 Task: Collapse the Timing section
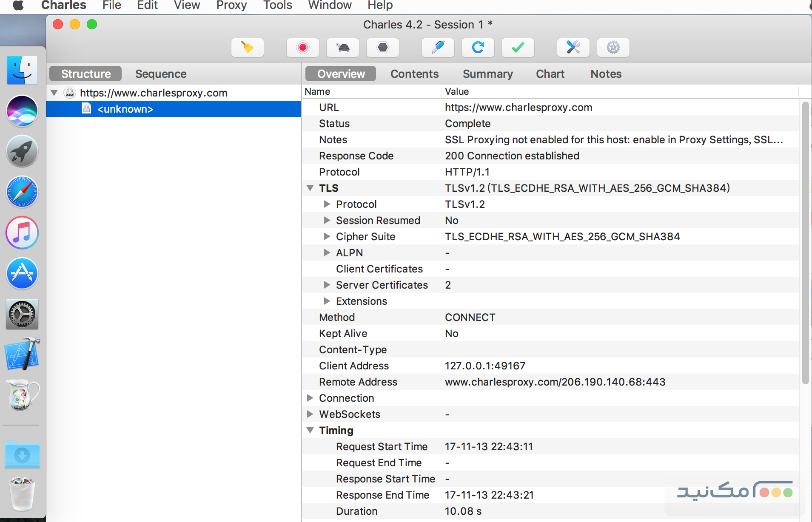(310, 430)
